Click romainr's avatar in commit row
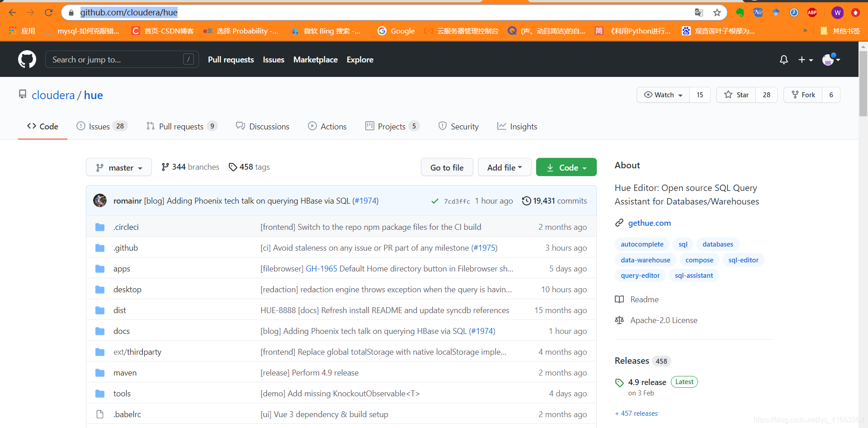The height and width of the screenshot is (428, 868). tap(100, 200)
